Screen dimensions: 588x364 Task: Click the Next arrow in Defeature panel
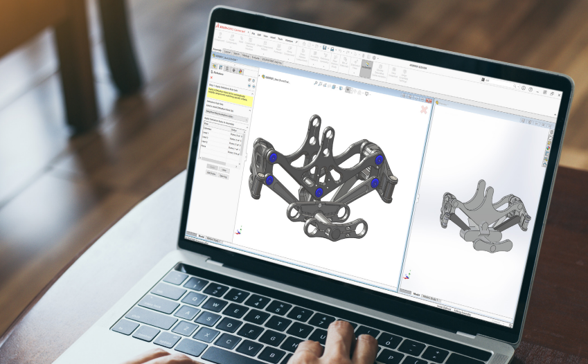[253, 87]
